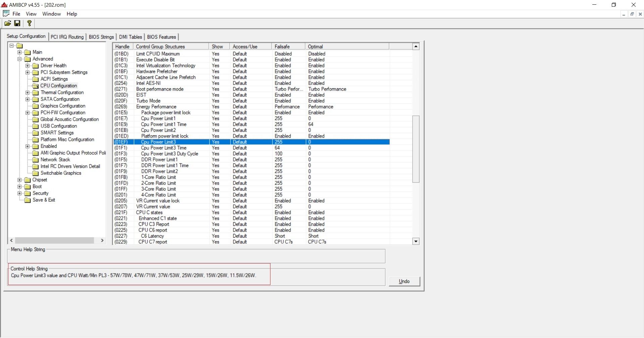Select the VR Current value lock row
This screenshot has height=338, width=644.
coord(251,201)
